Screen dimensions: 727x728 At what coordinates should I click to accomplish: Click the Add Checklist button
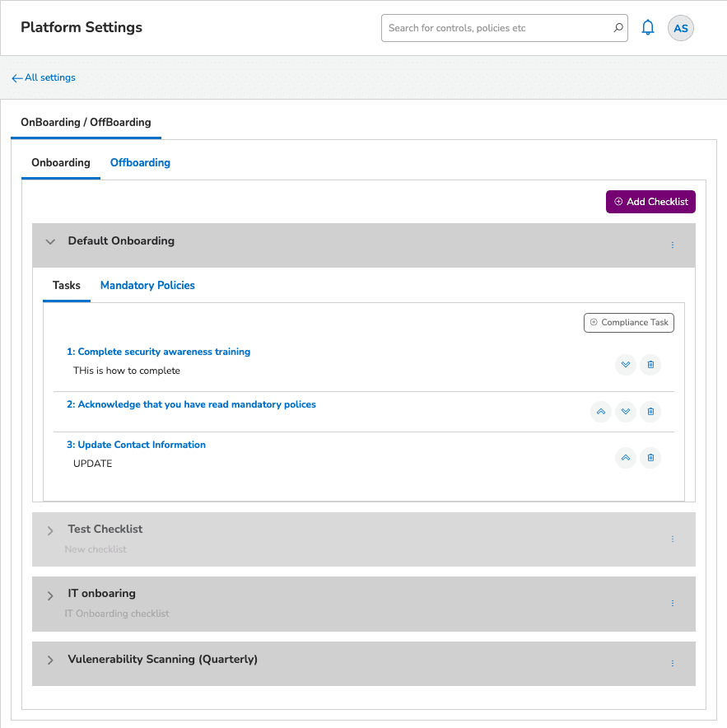click(650, 201)
